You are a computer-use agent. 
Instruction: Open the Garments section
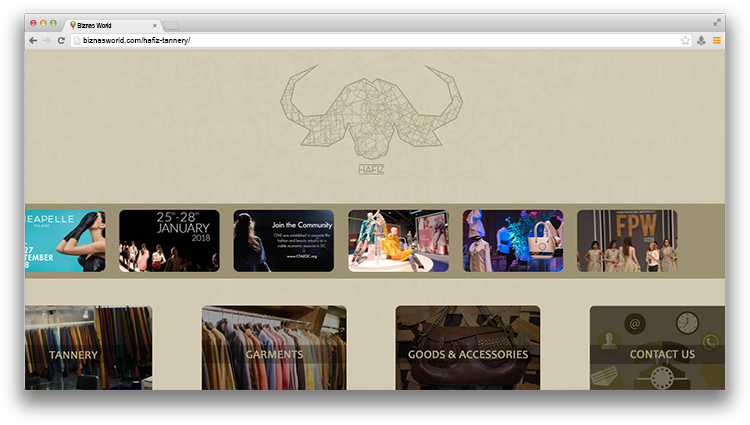274,354
